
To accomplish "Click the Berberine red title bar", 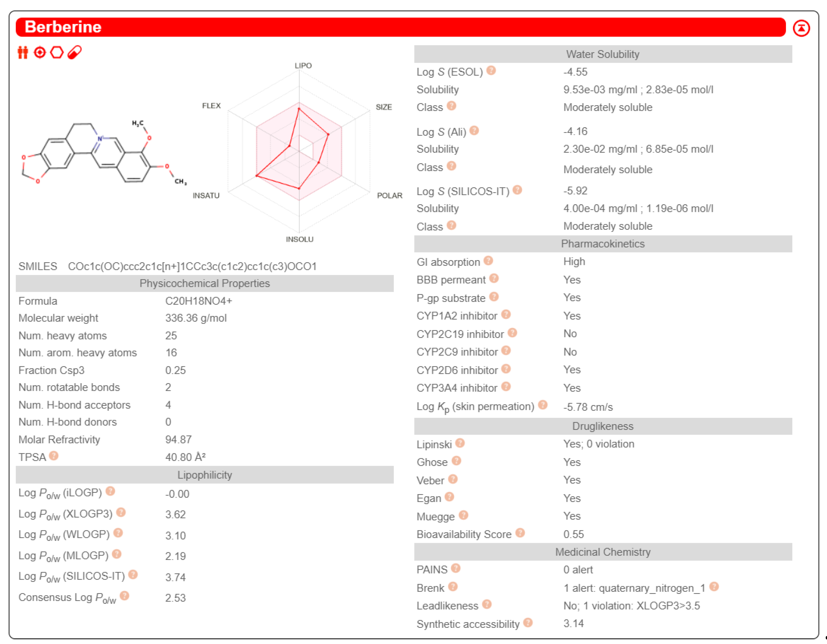I will 400,27.
